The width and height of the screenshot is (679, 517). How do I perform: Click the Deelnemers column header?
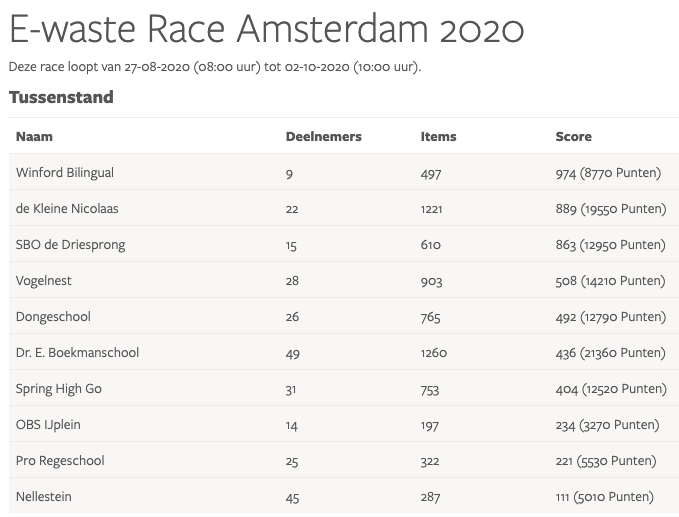coord(323,137)
